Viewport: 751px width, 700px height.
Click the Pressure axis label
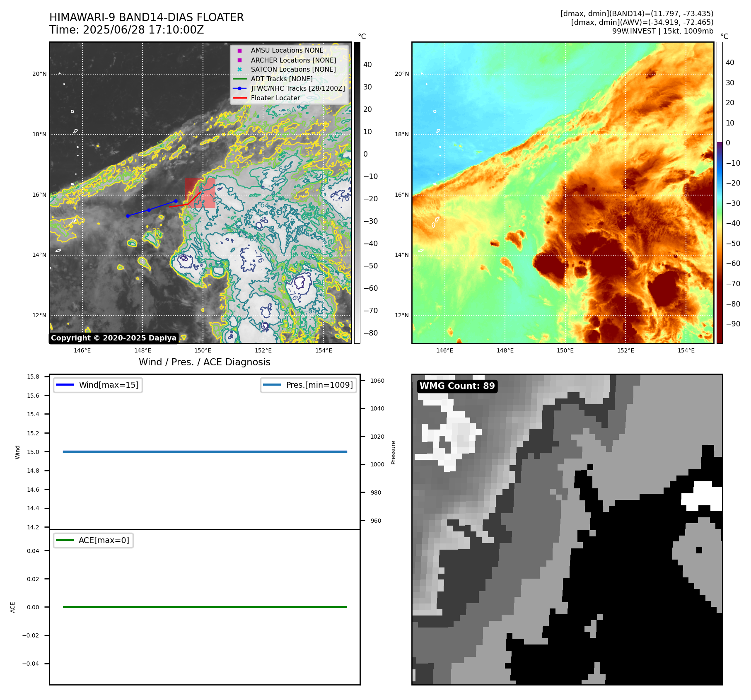point(394,452)
